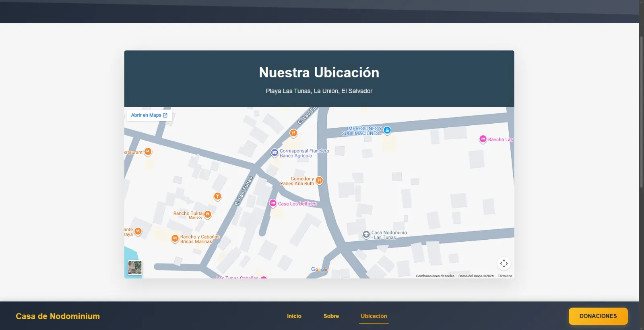Open the Términos link on map
This screenshot has width=644, height=330.
click(x=505, y=276)
